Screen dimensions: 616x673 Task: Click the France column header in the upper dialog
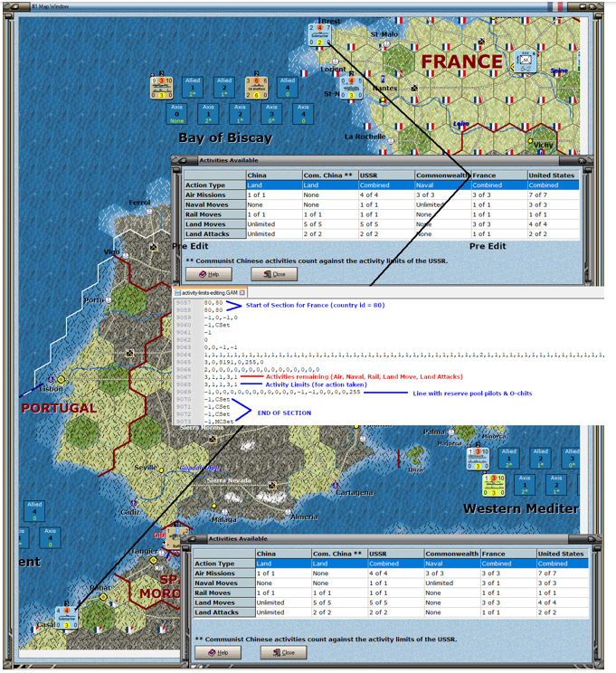(499, 175)
